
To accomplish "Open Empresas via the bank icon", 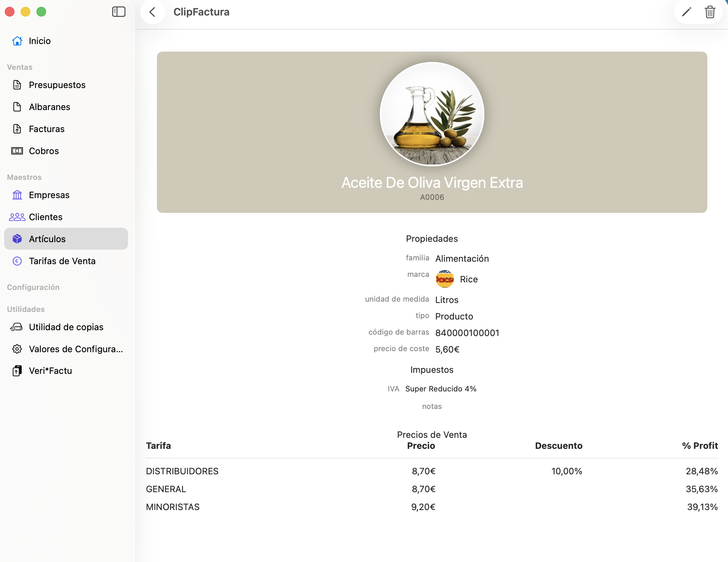I will [17, 195].
